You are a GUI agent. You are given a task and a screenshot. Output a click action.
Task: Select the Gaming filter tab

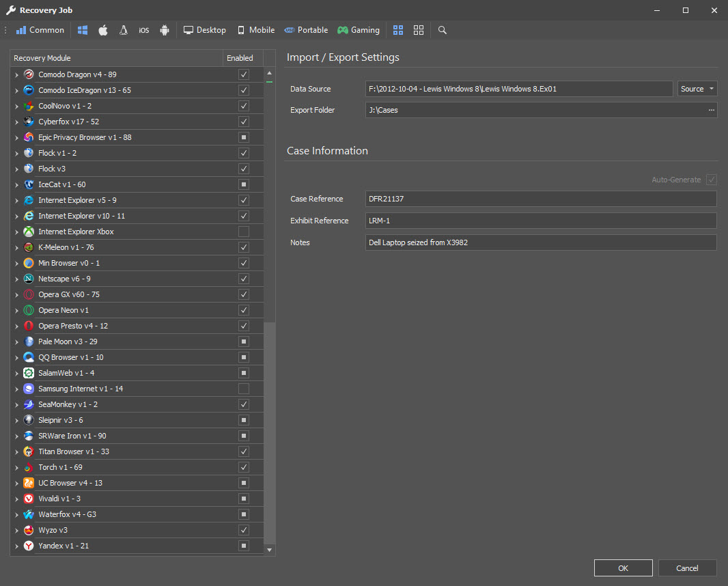point(359,30)
